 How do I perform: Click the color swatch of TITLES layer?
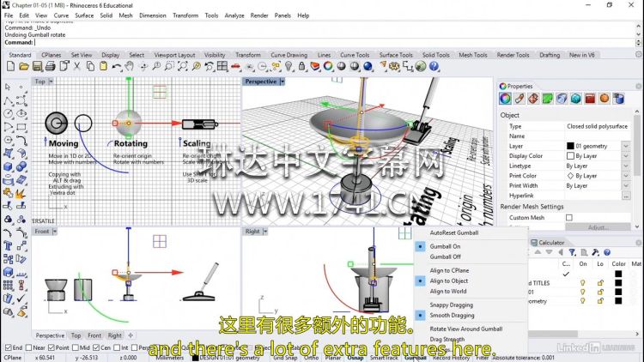click(618, 283)
